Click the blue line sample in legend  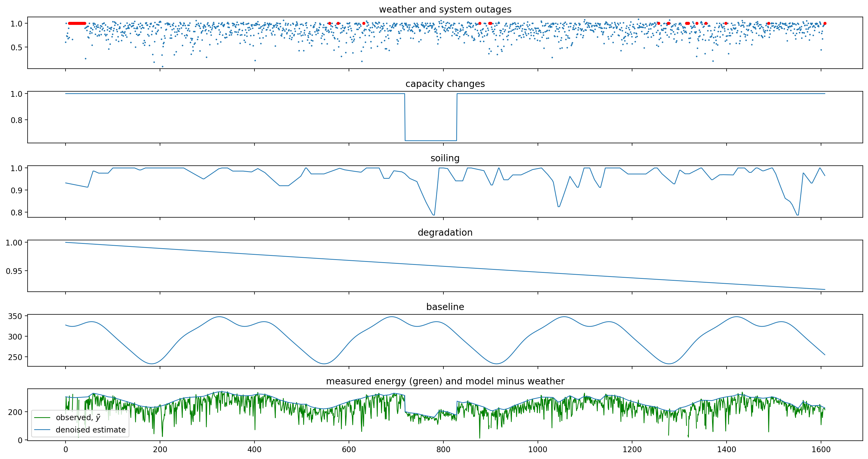tap(42, 430)
